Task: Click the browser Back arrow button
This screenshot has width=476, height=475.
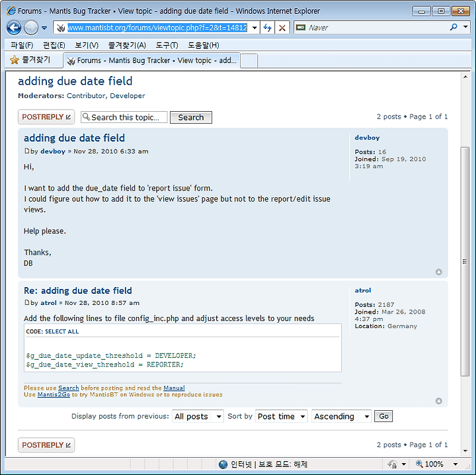Action: (14, 28)
